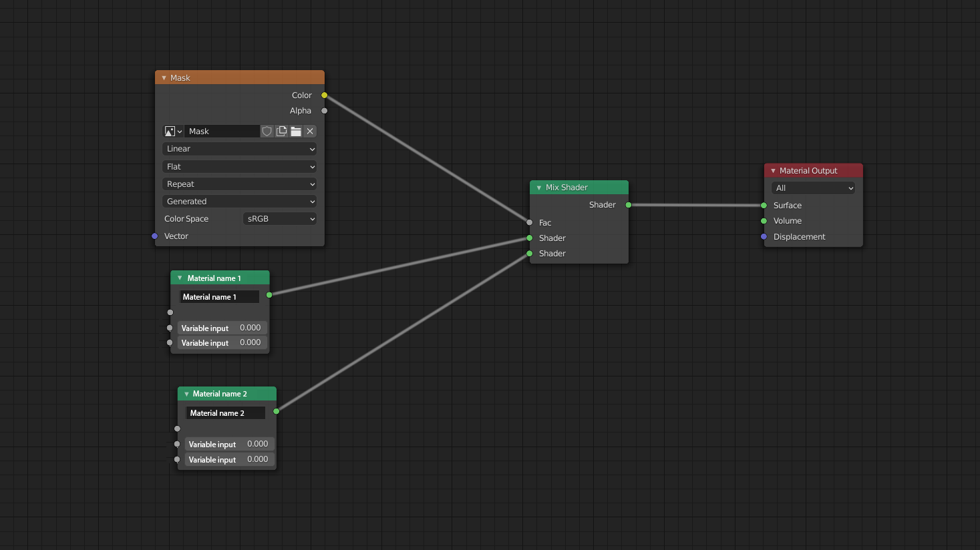This screenshot has height=550, width=980.
Task: Click the Surface input socket on Material Output
Action: [764, 206]
